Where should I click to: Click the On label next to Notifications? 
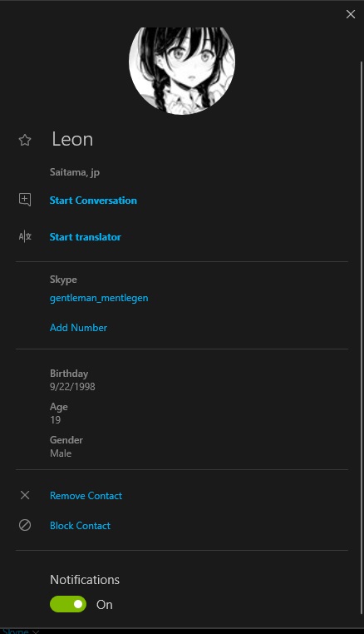(104, 605)
